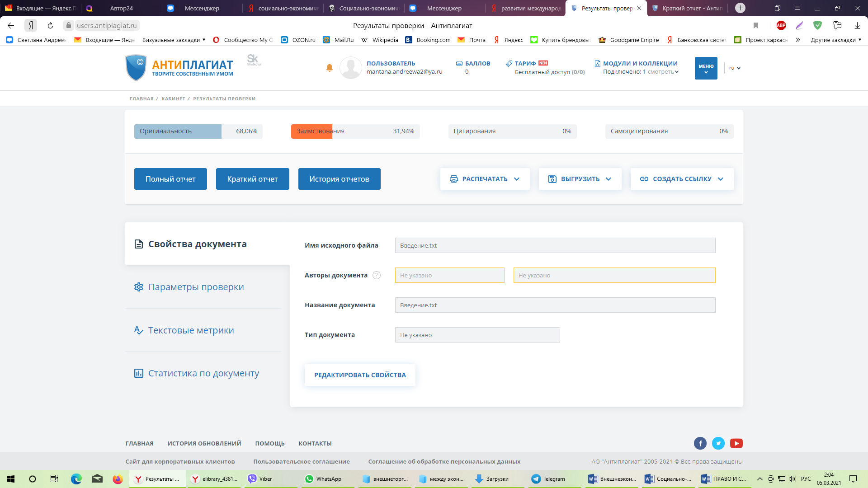The height and width of the screenshot is (488, 868).
Task: Open the blue Меню dropdown
Action: (x=706, y=68)
